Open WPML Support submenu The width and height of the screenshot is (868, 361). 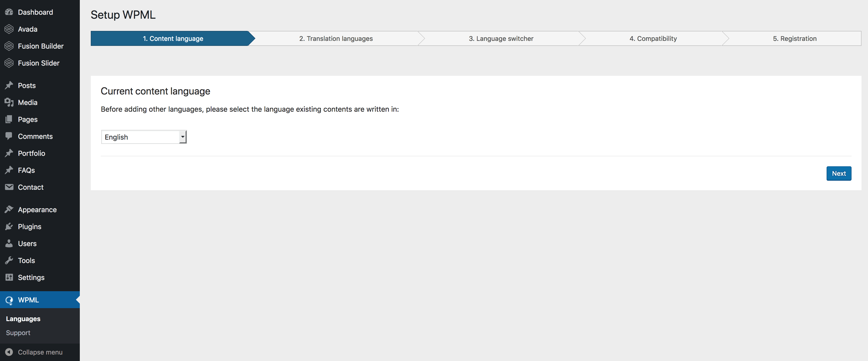click(18, 333)
